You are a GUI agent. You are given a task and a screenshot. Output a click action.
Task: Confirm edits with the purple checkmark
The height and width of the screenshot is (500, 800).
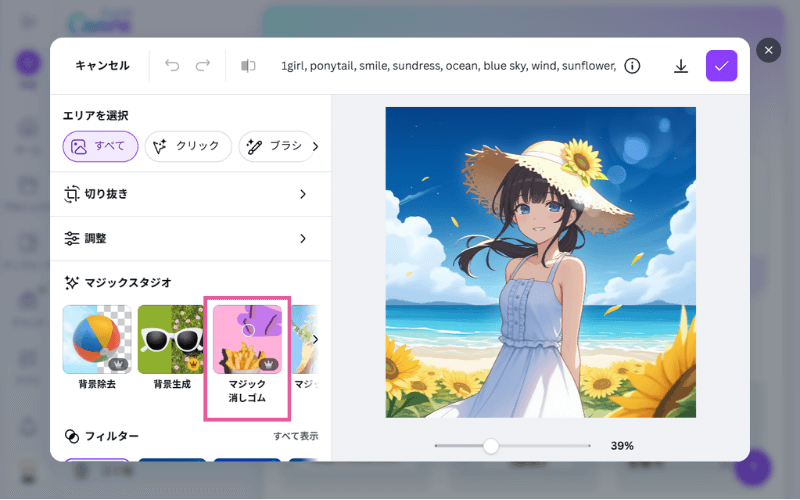721,66
